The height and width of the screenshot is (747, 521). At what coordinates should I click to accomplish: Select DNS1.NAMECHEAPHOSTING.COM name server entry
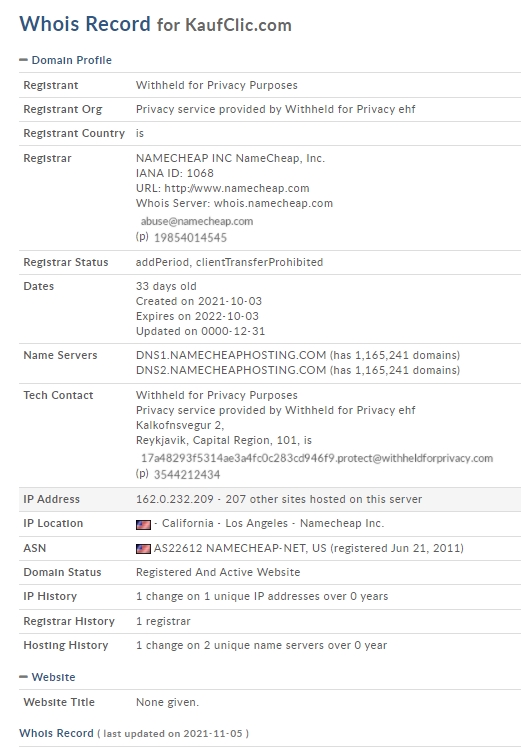tap(231, 355)
